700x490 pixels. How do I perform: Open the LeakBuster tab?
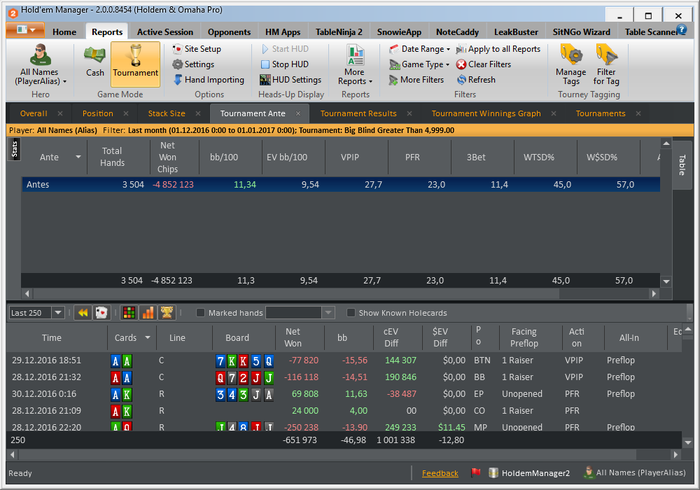(x=516, y=32)
